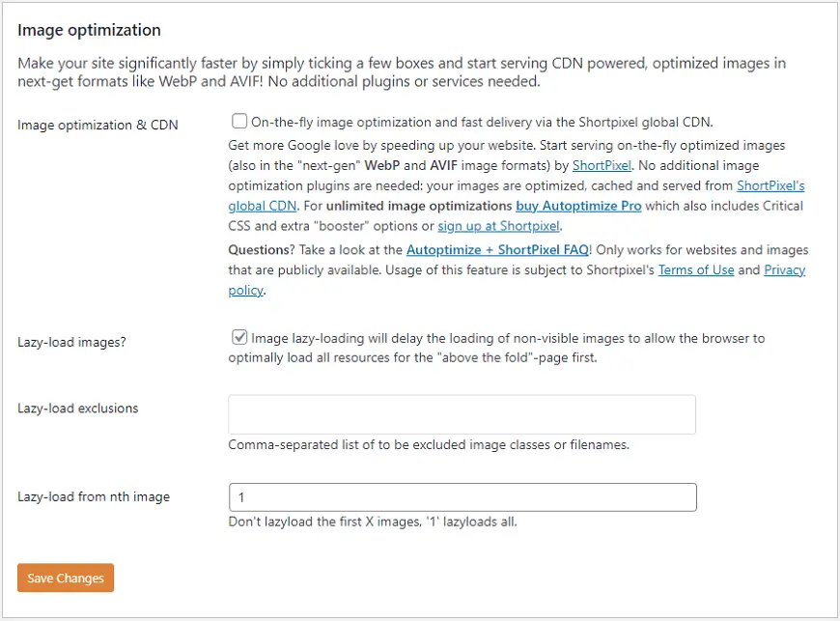The width and height of the screenshot is (840, 621).
Task: Click the 'Lazy-load from nth image' row label
Action: coord(94,496)
